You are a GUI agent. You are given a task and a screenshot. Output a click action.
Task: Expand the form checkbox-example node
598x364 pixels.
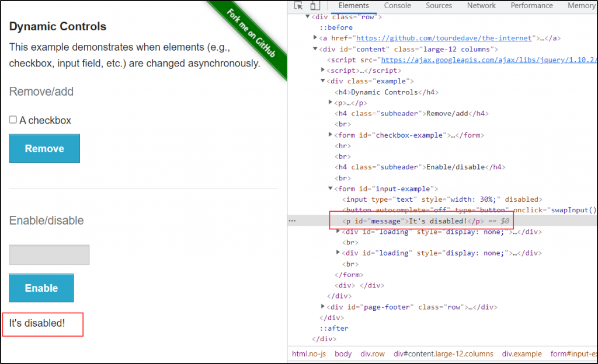tap(331, 134)
